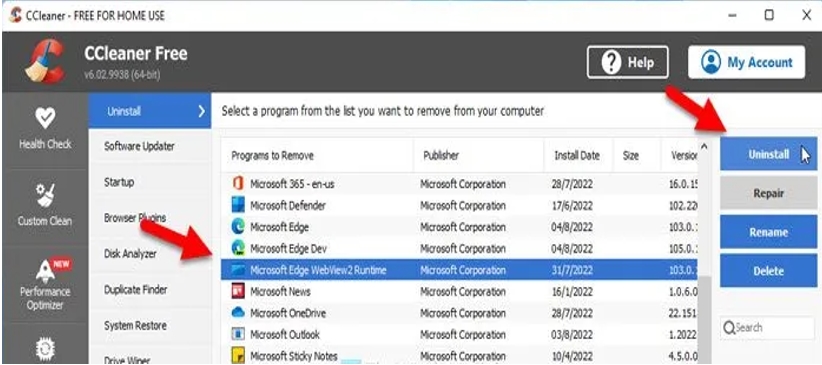Click the My Account avatar icon
The height and width of the screenshot is (365, 822).
click(711, 62)
